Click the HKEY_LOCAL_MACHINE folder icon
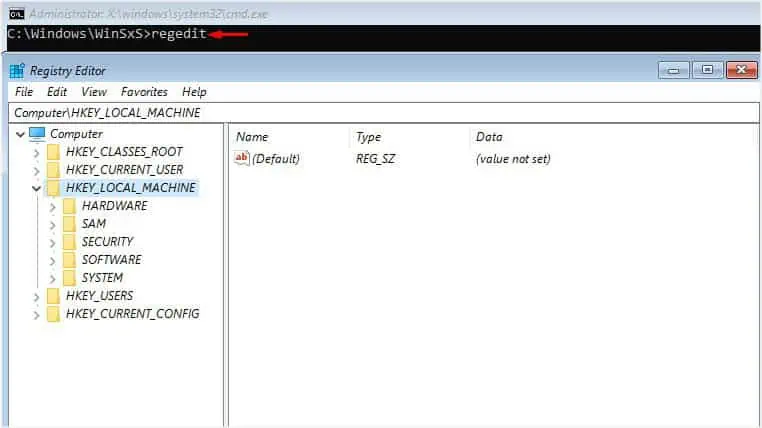Screen dimensions: 762x428 pos(53,188)
